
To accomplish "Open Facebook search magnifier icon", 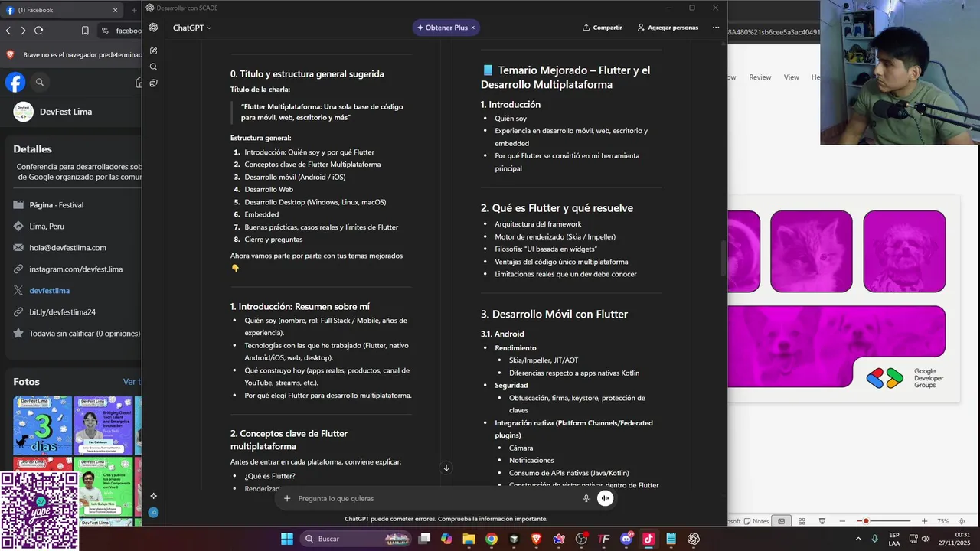I will point(40,82).
